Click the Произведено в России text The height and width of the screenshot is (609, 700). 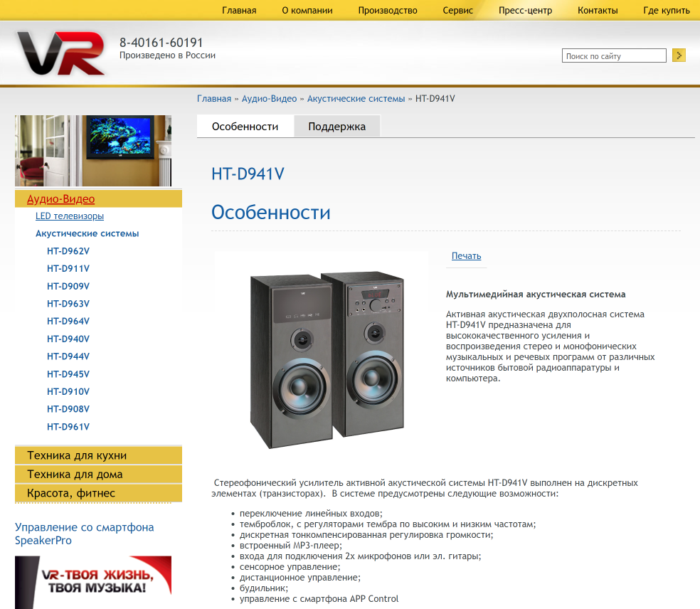(167, 55)
